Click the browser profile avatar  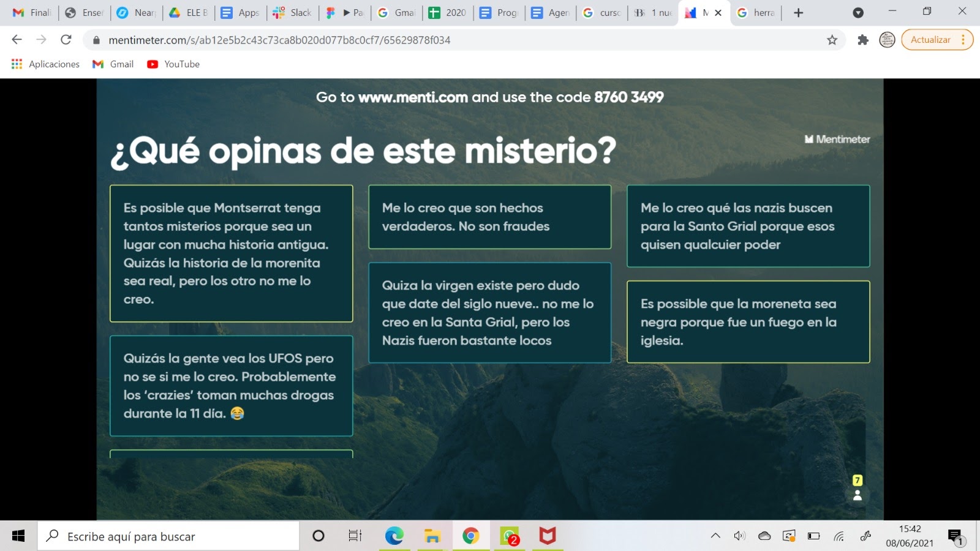point(886,40)
